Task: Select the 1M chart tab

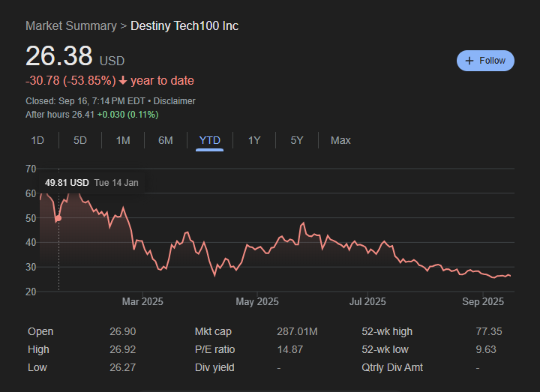Action: click(x=123, y=140)
